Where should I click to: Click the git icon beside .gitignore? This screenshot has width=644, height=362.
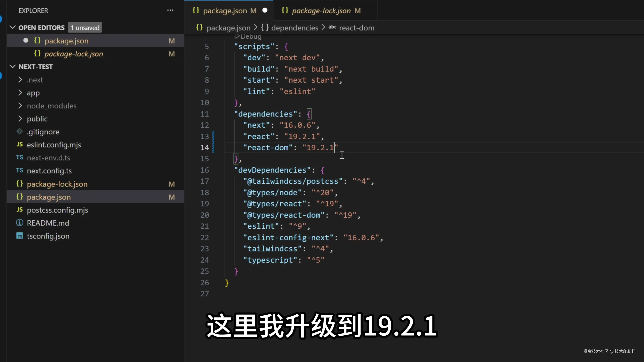click(x=19, y=131)
